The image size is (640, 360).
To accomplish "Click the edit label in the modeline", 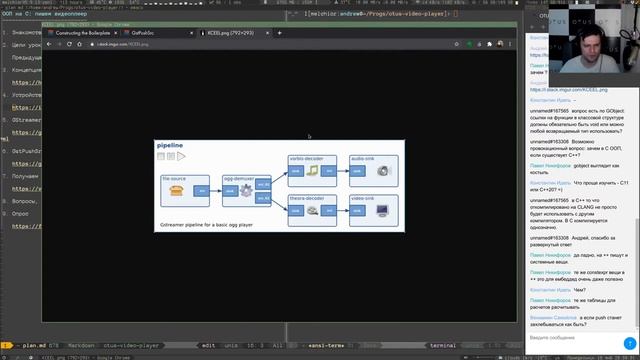I will click(208, 346).
